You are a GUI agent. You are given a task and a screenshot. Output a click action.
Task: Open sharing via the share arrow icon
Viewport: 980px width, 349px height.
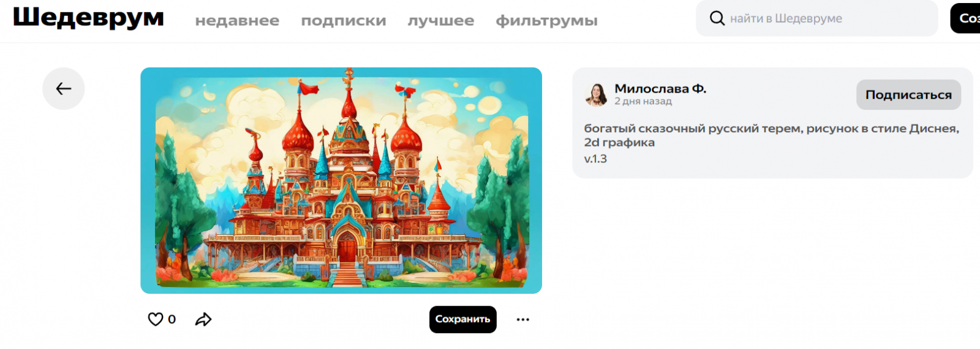pos(203,319)
